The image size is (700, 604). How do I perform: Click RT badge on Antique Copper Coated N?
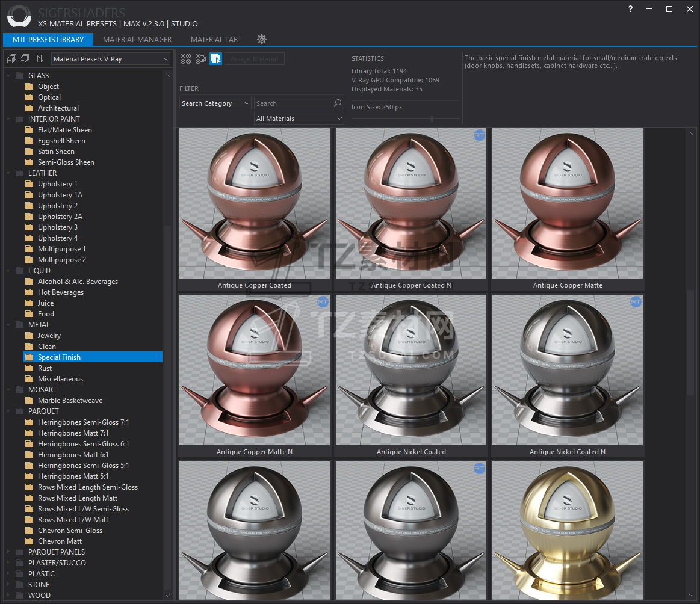(479, 135)
